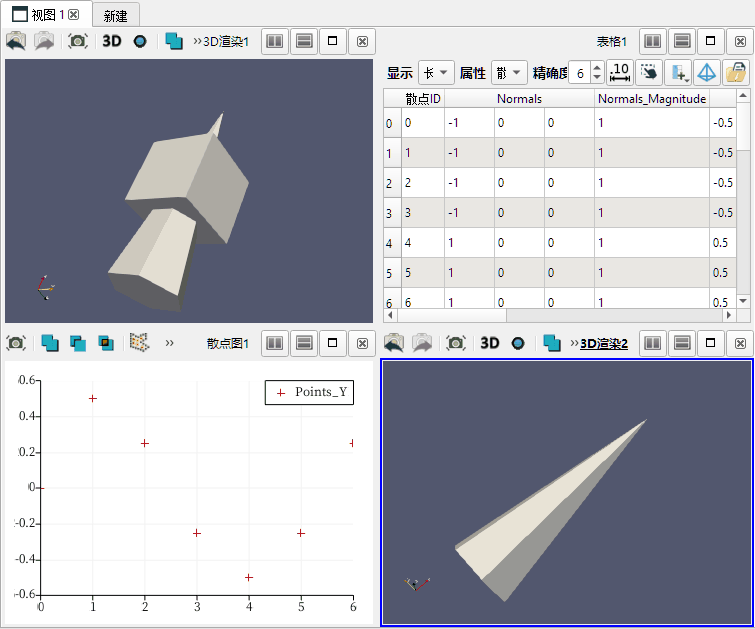Split 3D渲染1 view horizontally
Image resolution: width=755 pixels, height=629 pixels.
pyautogui.click(x=276, y=41)
